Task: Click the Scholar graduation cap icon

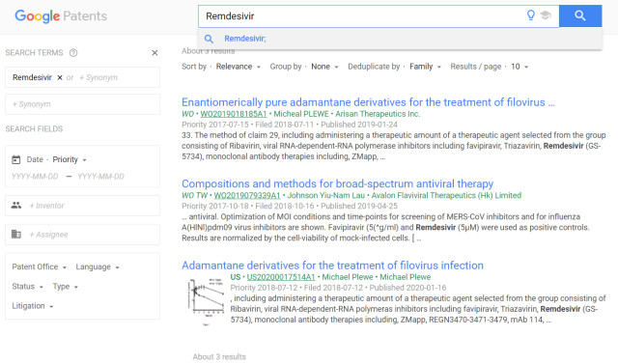Action: (x=546, y=15)
